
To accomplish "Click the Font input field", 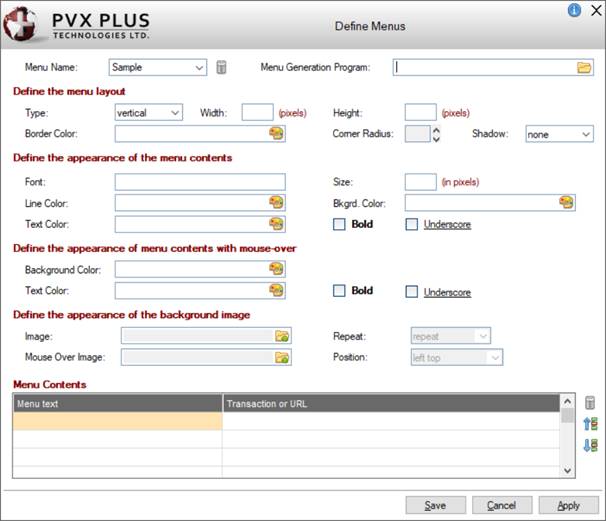I will pyautogui.click(x=200, y=182).
